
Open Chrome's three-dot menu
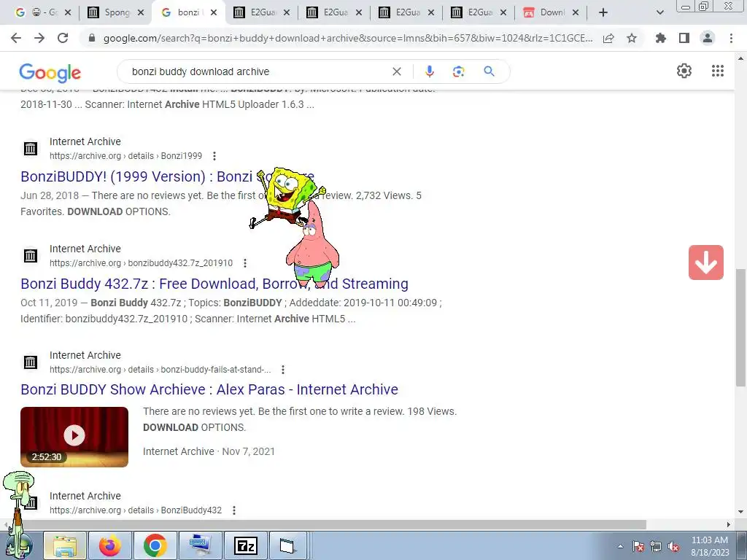(731, 38)
